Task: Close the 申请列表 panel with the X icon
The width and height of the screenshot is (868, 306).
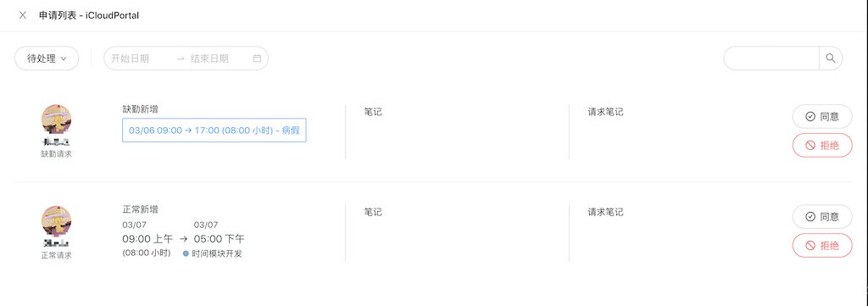Action: [23, 15]
